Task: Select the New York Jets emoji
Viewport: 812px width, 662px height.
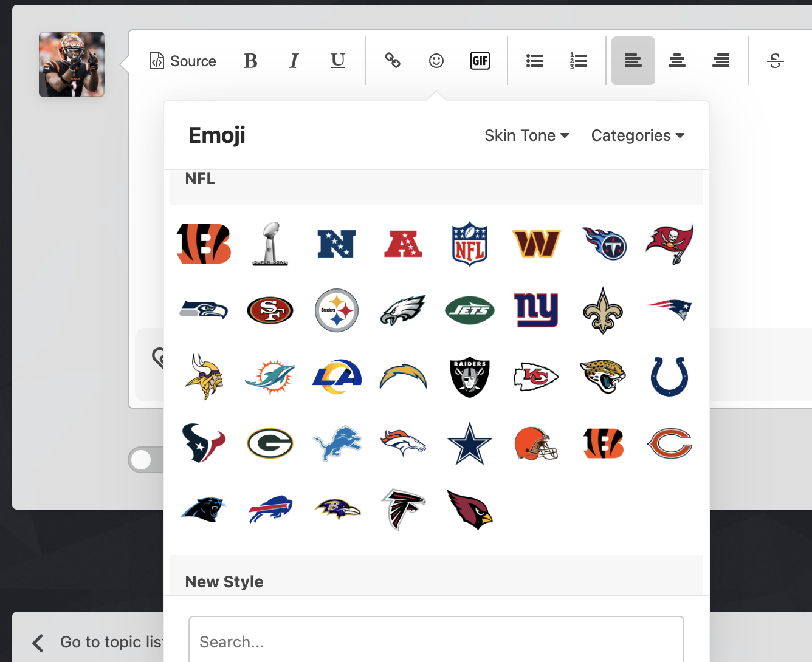Action: pyautogui.click(x=470, y=310)
